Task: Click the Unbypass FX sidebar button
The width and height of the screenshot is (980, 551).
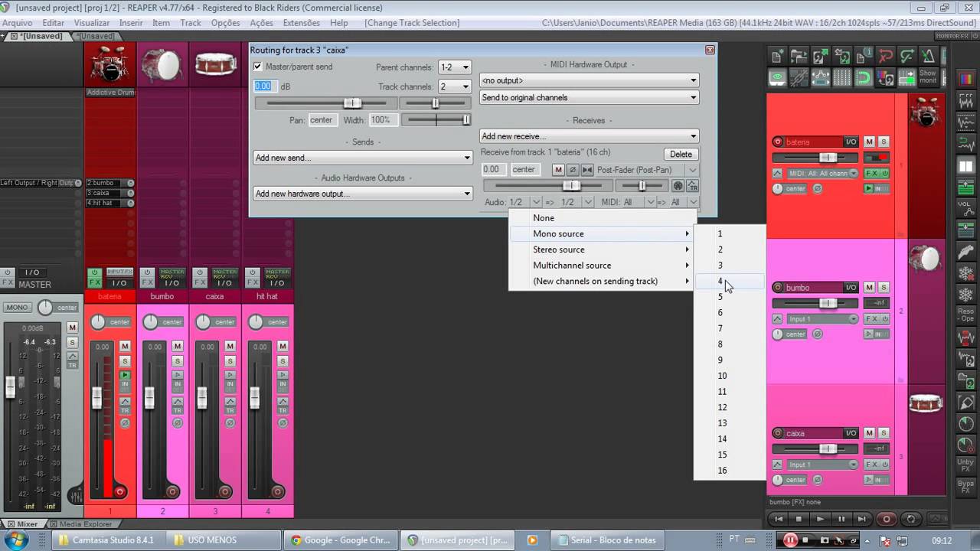Action: [966, 465]
